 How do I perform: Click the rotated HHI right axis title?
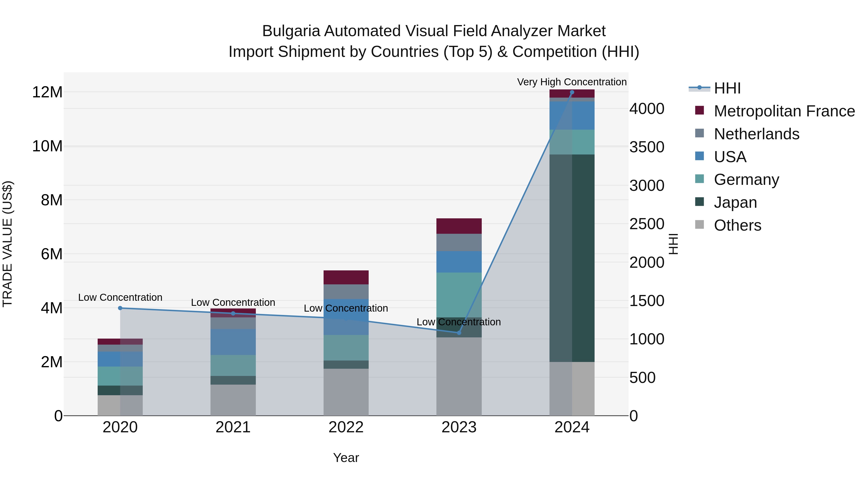(x=673, y=244)
